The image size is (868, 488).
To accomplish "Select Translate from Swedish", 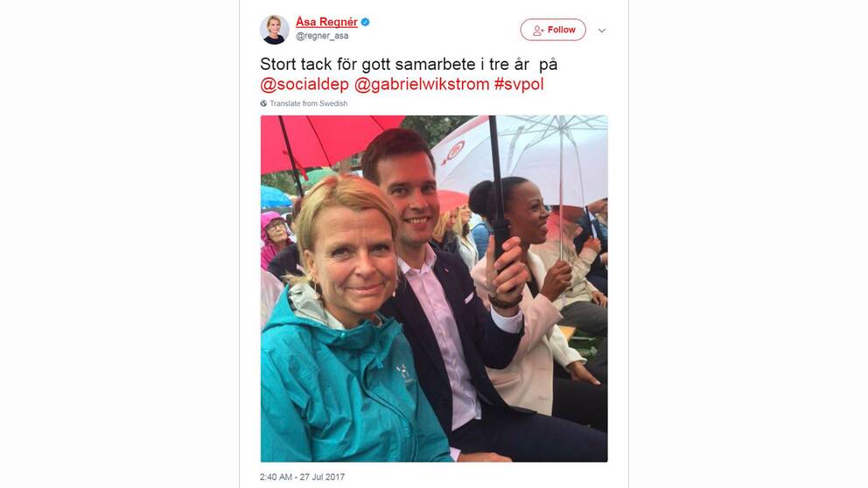I will tap(308, 103).
